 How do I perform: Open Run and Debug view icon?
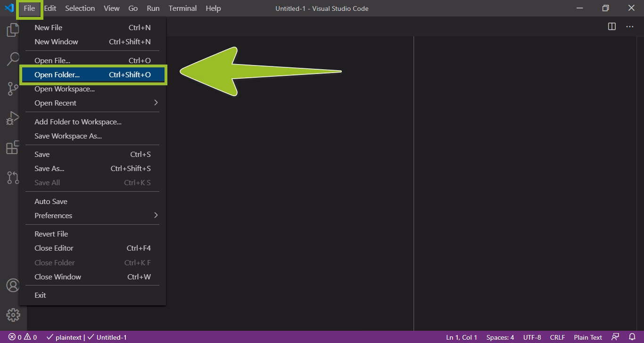click(x=13, y=118)
